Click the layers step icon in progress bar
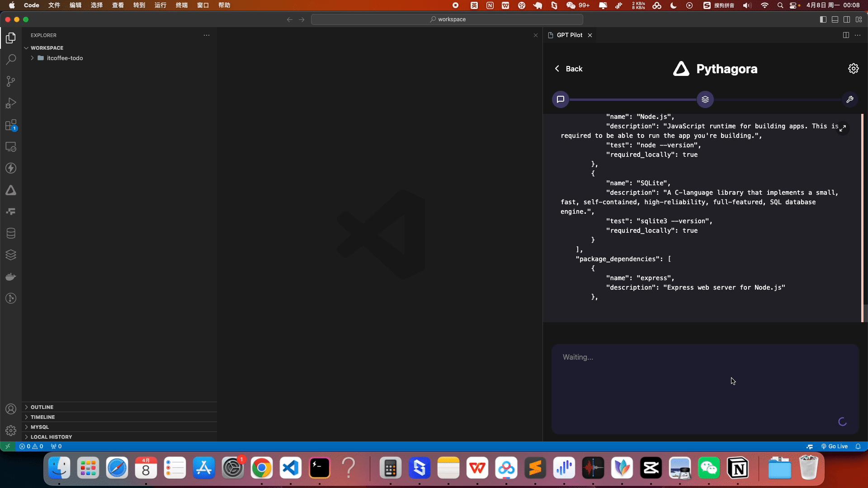This screenshot has width=868, height=488. pyautogui.click(x=705, y=99)
